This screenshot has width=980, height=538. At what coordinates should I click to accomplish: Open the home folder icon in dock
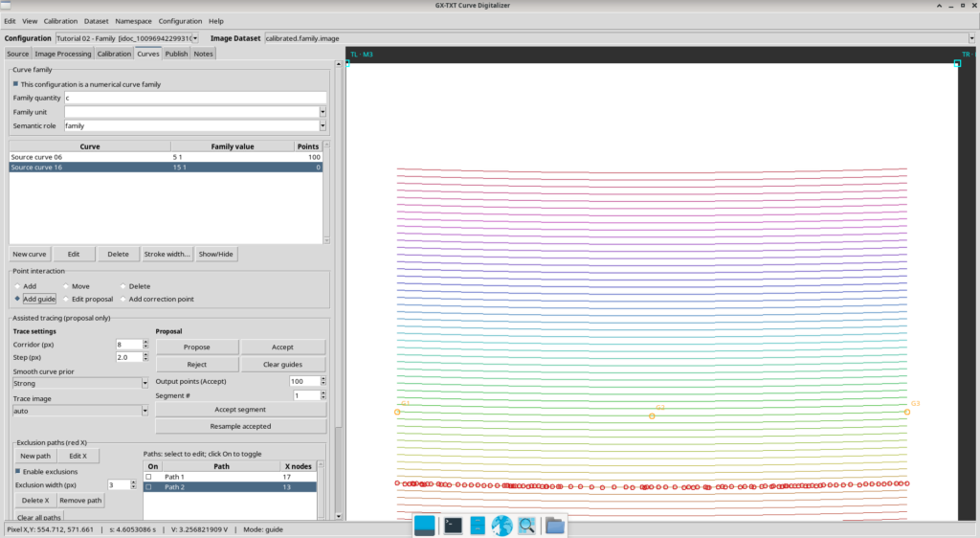(x=554, y=526)
